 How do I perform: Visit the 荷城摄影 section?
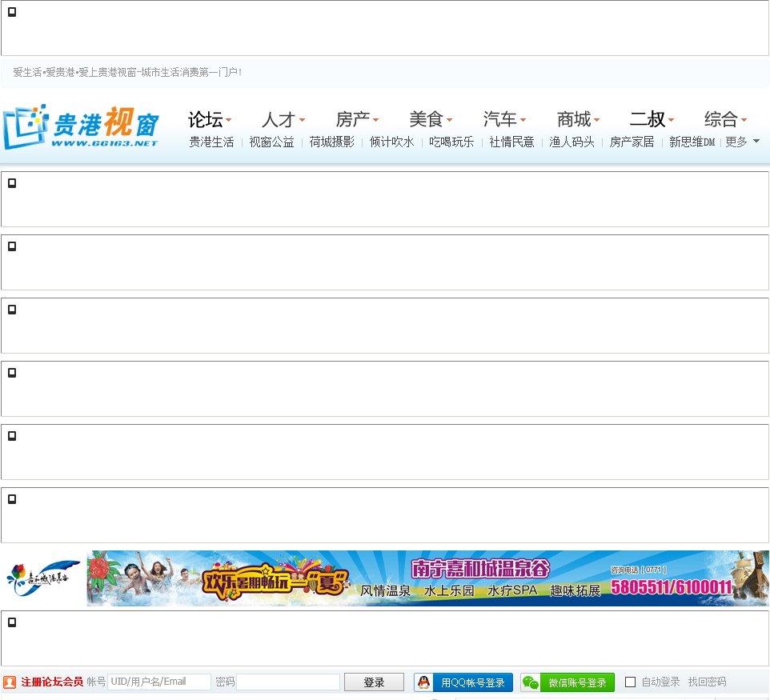click(331, 142)
